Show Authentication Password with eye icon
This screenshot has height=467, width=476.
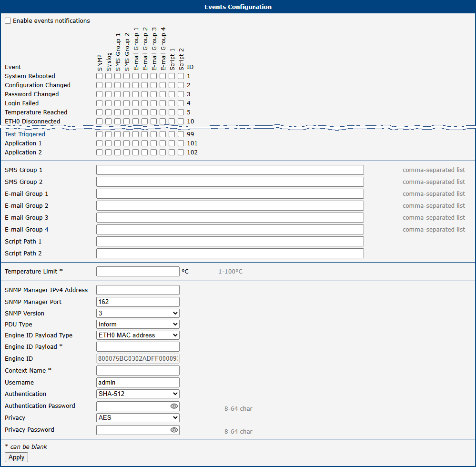click(x=174, y=406)
